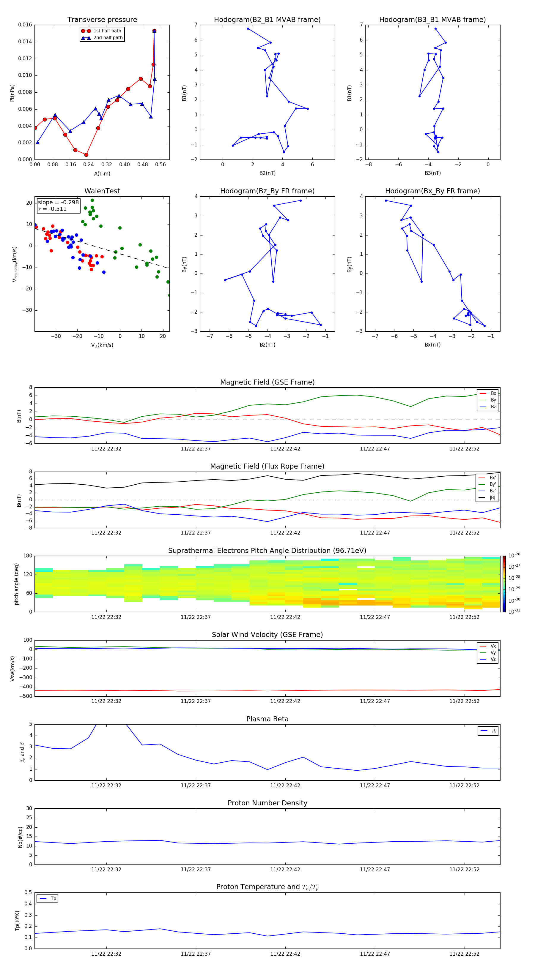Click the 'slope = -0.298' annotation
The image size is (535, 980).
[58, 203]
